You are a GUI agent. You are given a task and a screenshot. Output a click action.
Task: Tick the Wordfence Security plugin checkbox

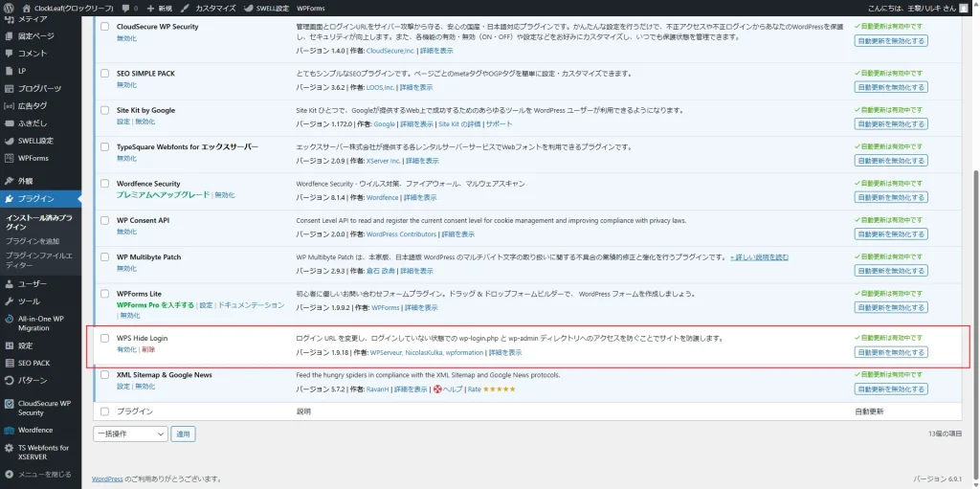pyautogui.click(x=104, y=184)
